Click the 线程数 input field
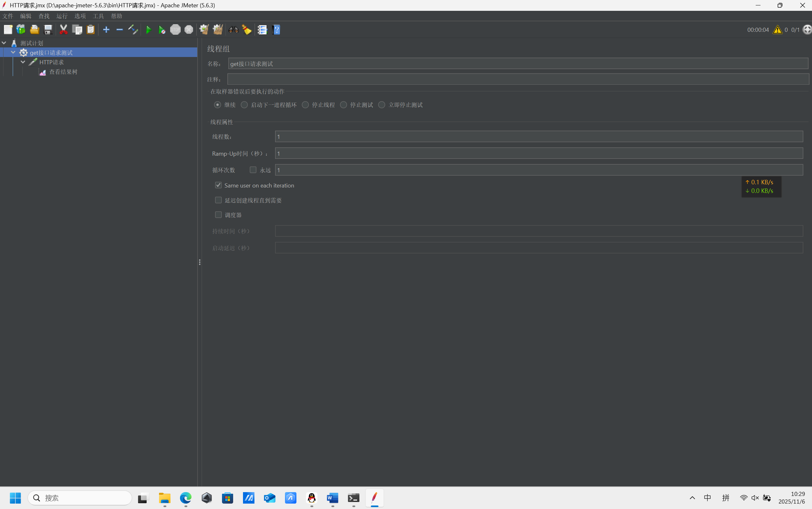The image size is (812, 509). pos(538,136)
